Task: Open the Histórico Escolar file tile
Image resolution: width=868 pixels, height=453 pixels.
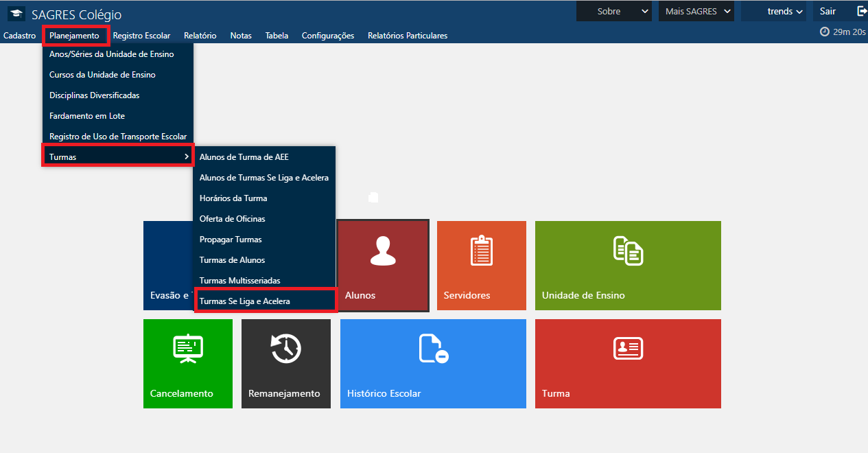Action: [432, 363]
